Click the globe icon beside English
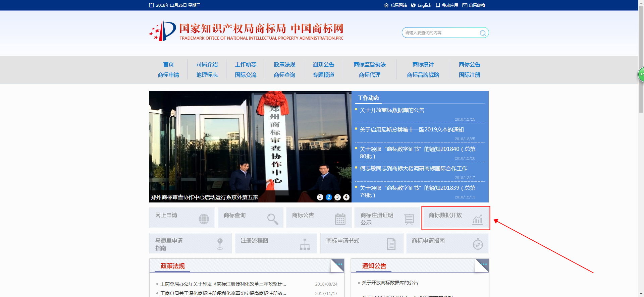This screenshot has height=297, width=644. pyautogui.click(x=413, y=5)
